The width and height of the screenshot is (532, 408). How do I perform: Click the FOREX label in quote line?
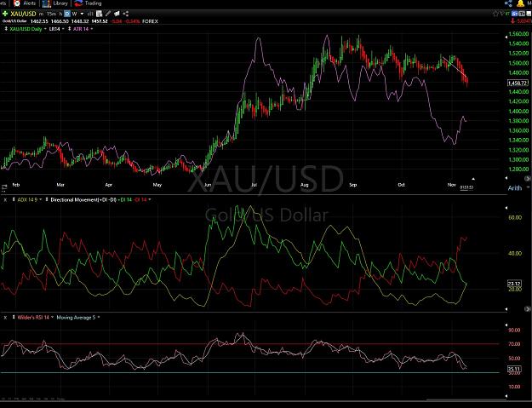coord(150,21)
